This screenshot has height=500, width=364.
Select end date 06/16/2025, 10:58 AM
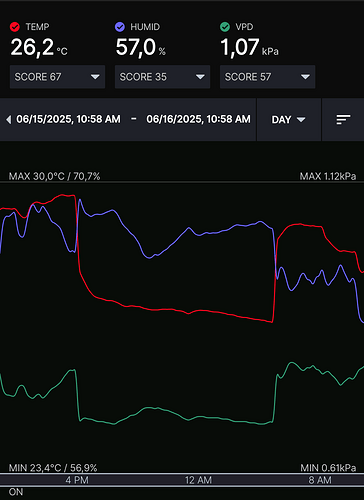[198, 119]
